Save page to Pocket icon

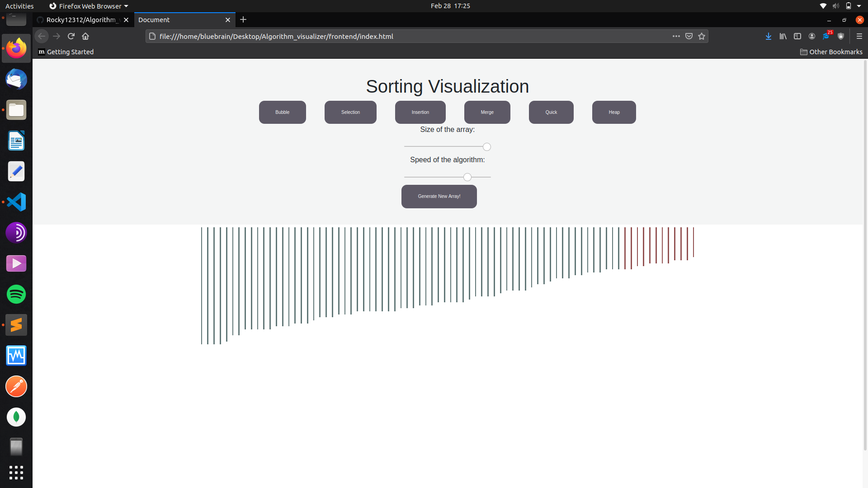coord(689,36)
